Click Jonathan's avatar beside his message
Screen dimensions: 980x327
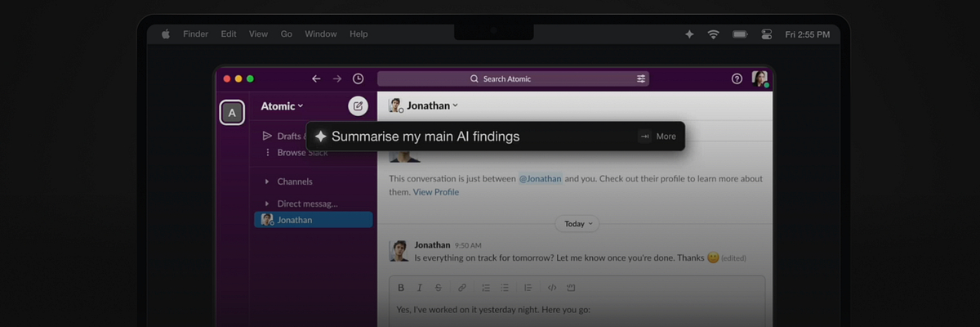[x=399, y=250]
